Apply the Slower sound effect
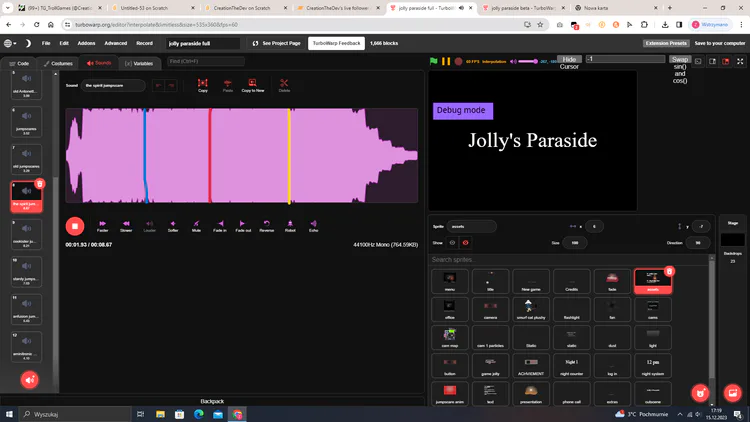The image size is (750, 422). click(126, 226)
